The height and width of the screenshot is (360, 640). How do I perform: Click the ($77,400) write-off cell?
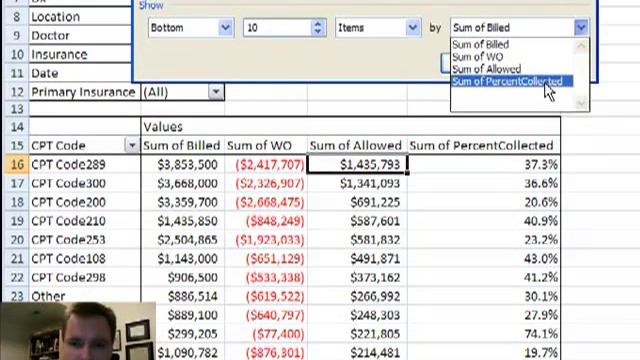pos(266,333)
